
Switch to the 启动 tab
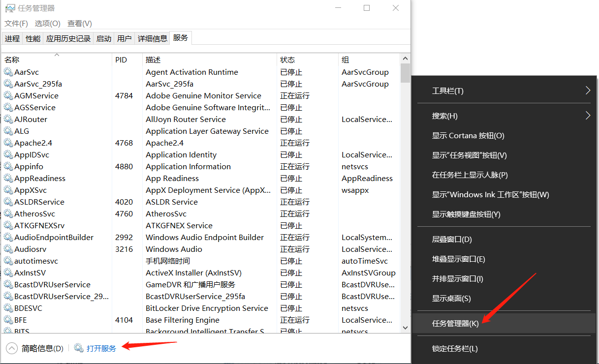(104, 38)
